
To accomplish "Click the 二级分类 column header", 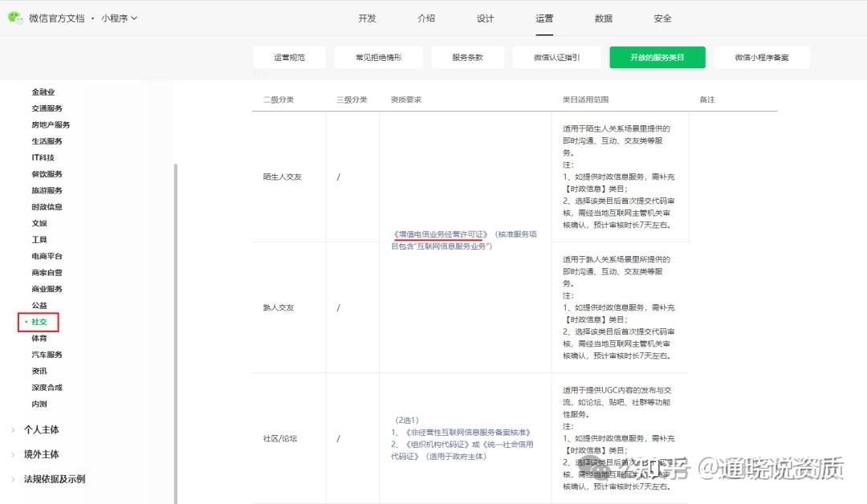I will point(278,100).
